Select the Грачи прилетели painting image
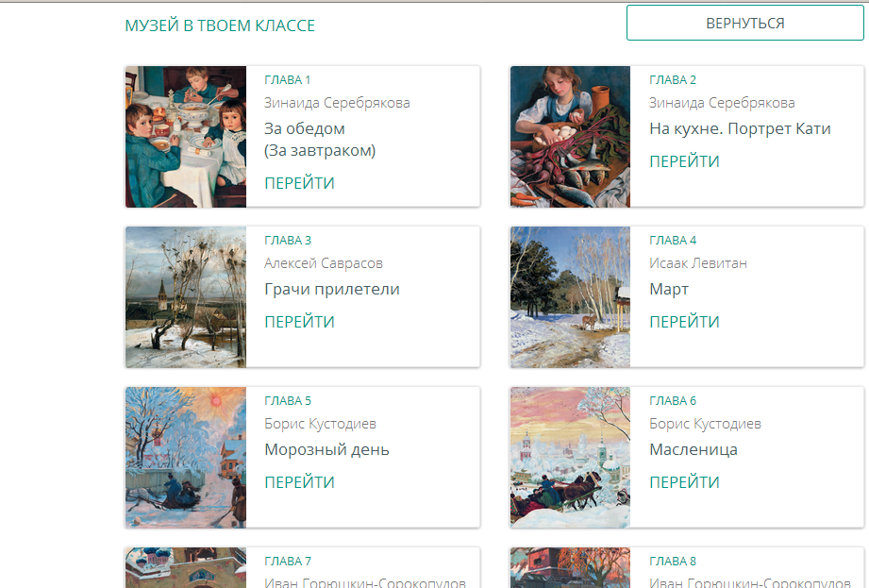Screen dimensions: 869x588 click(x=186, y=297)
